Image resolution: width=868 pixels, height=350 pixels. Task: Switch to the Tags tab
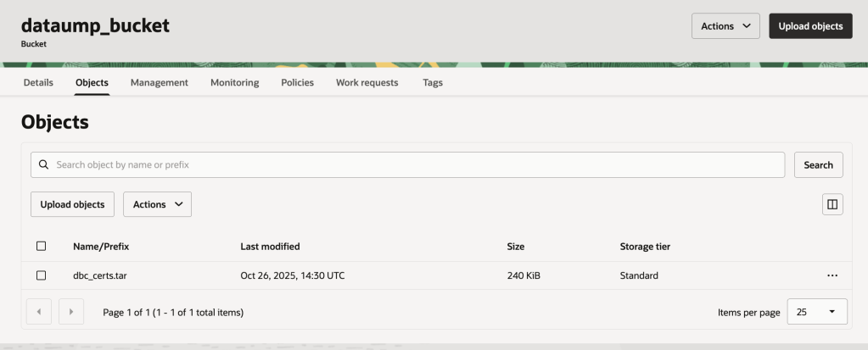point(432,82)
